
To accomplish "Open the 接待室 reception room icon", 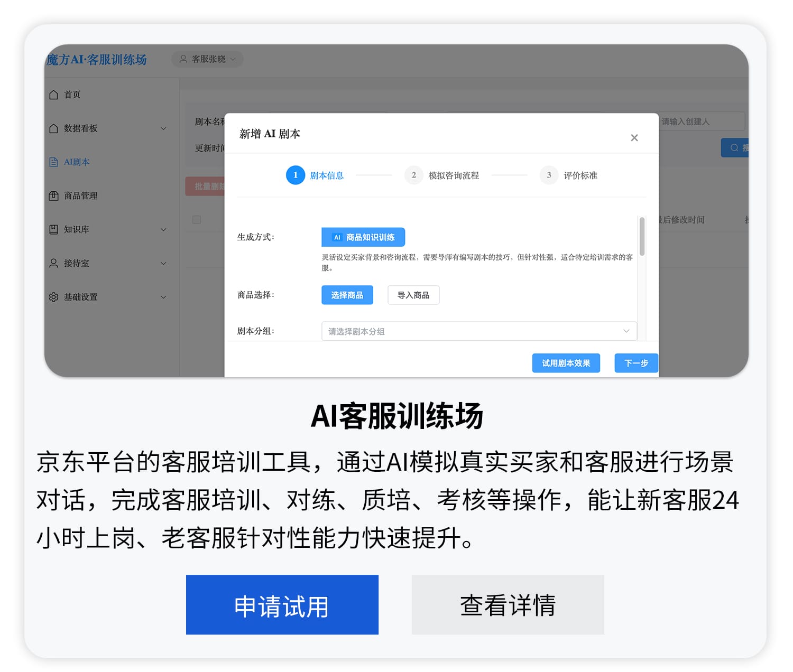I will pos(54,264).
